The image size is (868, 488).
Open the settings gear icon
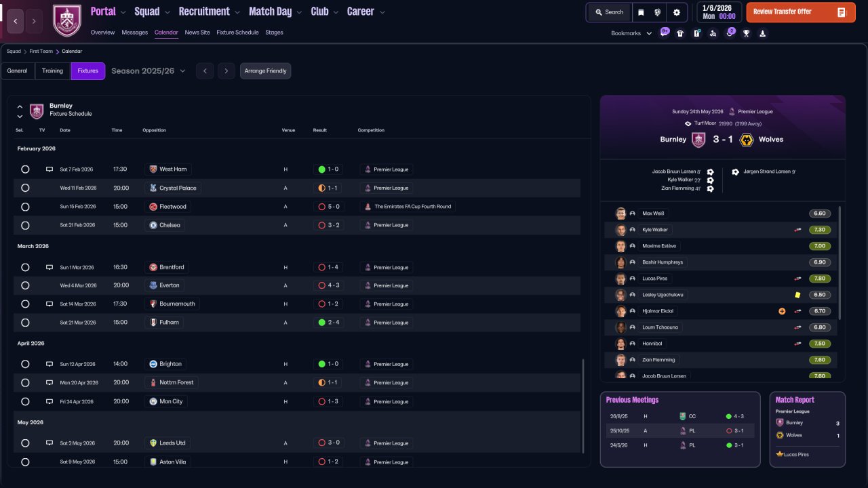click(x=677, y=12)
